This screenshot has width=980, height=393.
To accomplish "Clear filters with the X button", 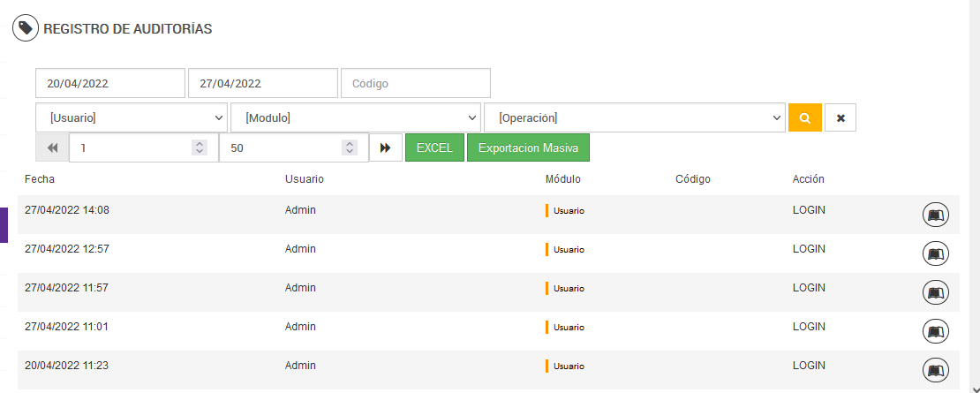I will [x=841, y=117].
